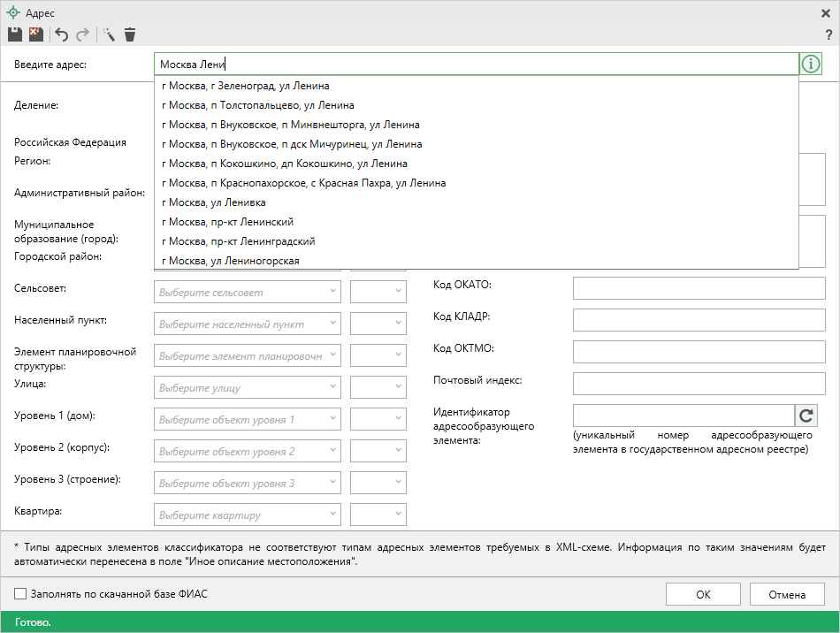Enable Заполнять по скачанной базе ФИАС
Screen dimensions: 840x633
point(20,593)
